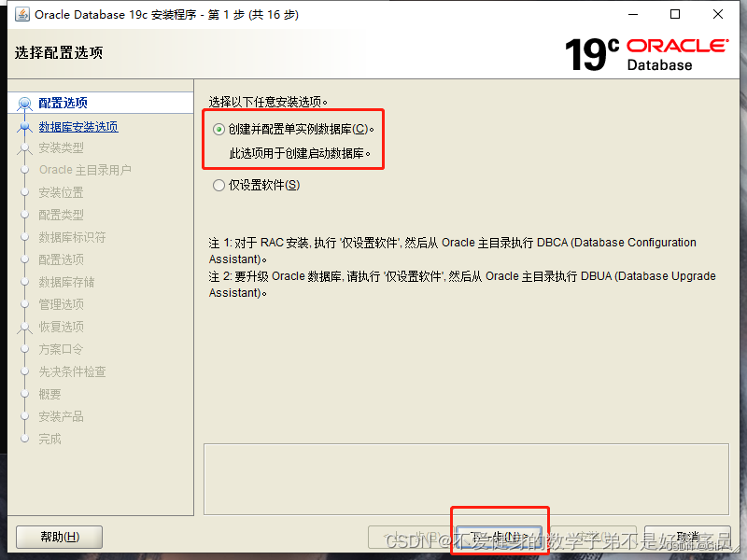Click the 帮助 button
747x560 pixels.
(58, 537)
